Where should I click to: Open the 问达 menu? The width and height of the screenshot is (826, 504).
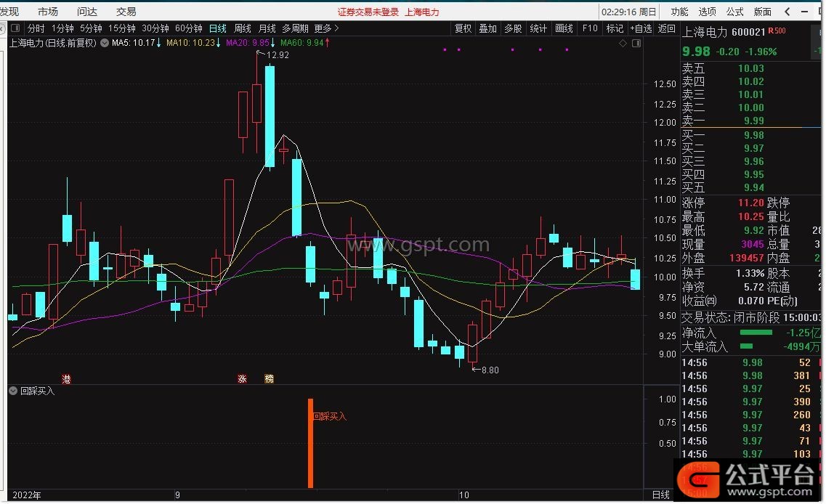pyautogui.click(x=87, y=12)
